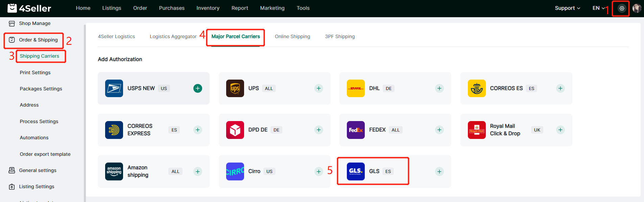
Task: Add CORREOS ES authorization with plus button
Action: point(560,88)
